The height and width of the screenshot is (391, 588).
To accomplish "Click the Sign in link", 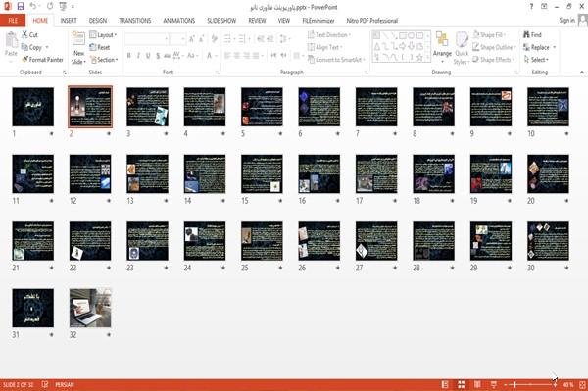I will [x=566, y=20].
